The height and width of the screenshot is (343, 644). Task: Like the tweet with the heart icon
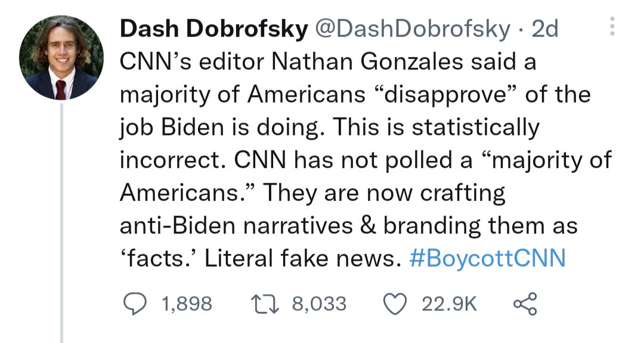click(395, 304)
